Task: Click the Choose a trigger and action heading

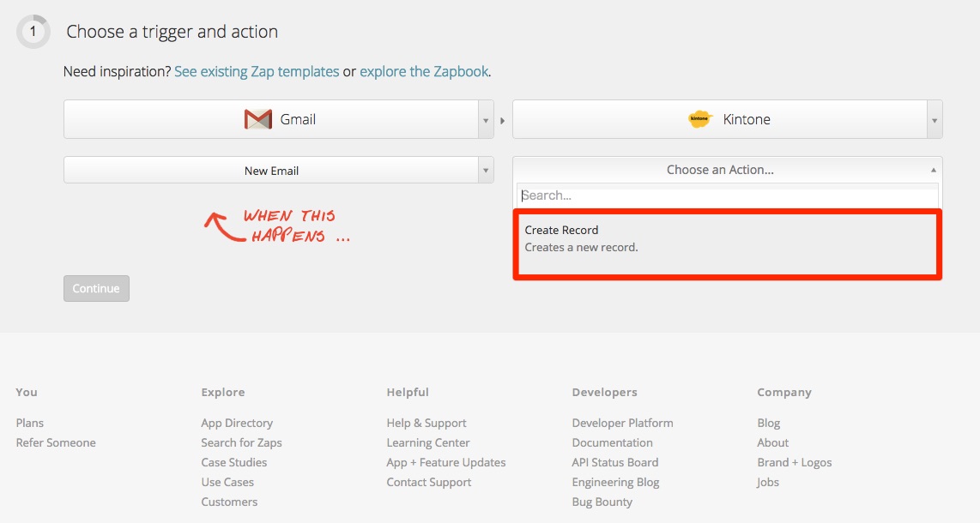Action: (x=172, y=32)
